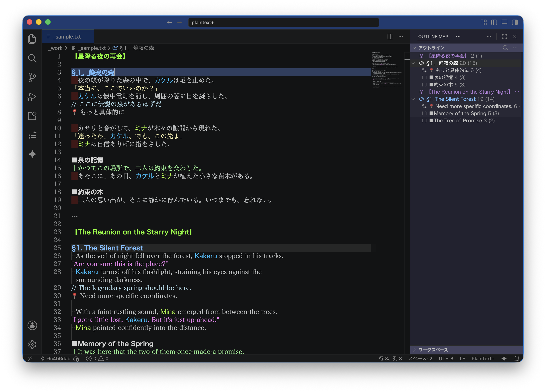
Task: Open the Explorer view in activity bar
Action: click(32, 39)
